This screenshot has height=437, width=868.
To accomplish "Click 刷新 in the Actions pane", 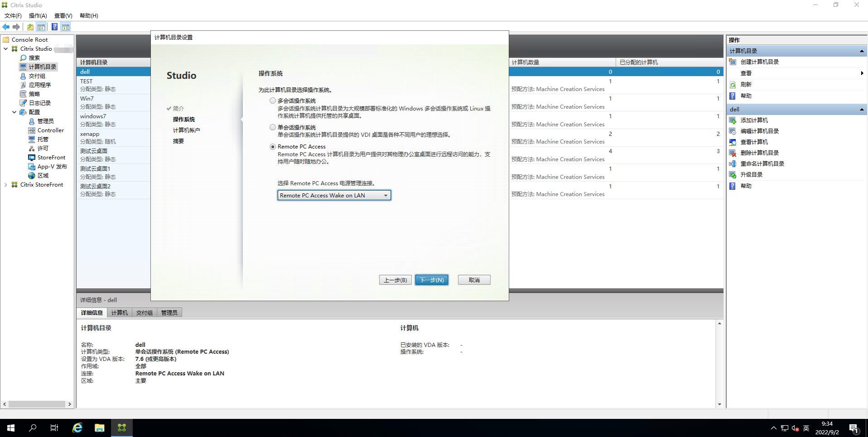I will pyautogui.click(x=746, y=84).
